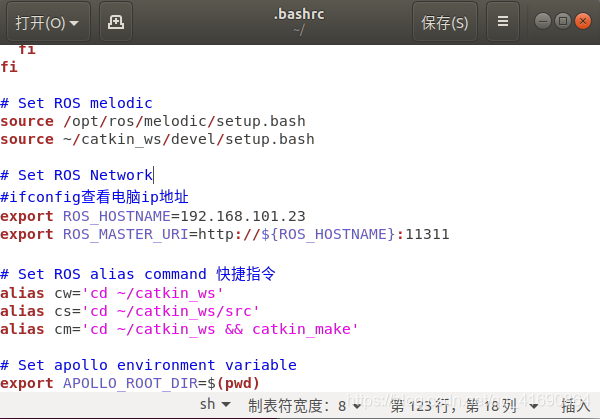Open the sh language selector
This screenshot has height=419, width=600.
215,405
